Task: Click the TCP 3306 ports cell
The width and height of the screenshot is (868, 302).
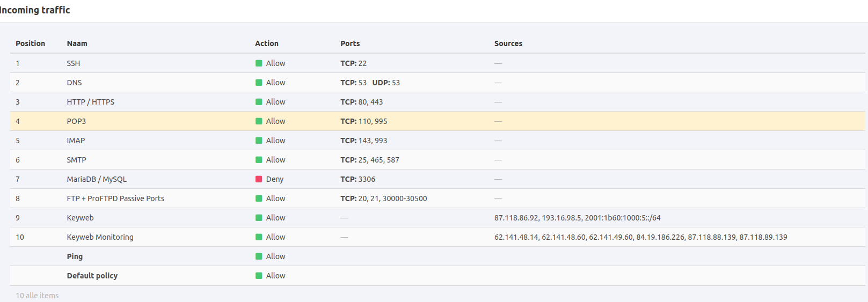Action: 358,179
